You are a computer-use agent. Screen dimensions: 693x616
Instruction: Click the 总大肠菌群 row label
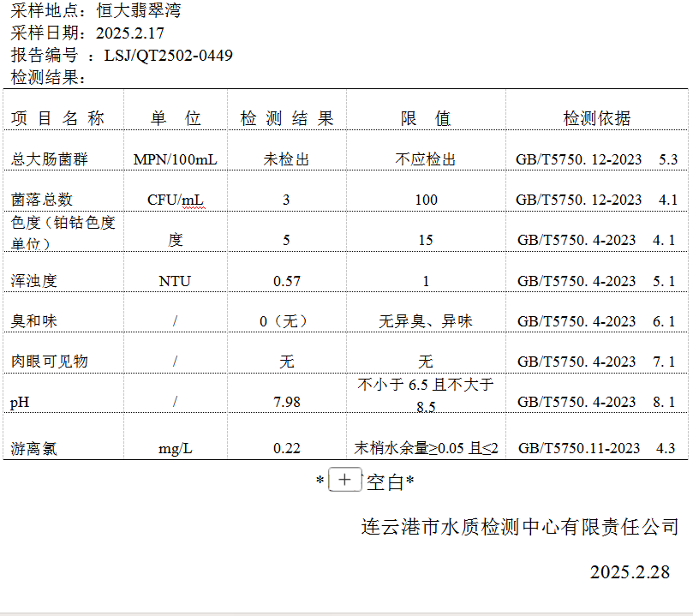click(x=50, y=159)
